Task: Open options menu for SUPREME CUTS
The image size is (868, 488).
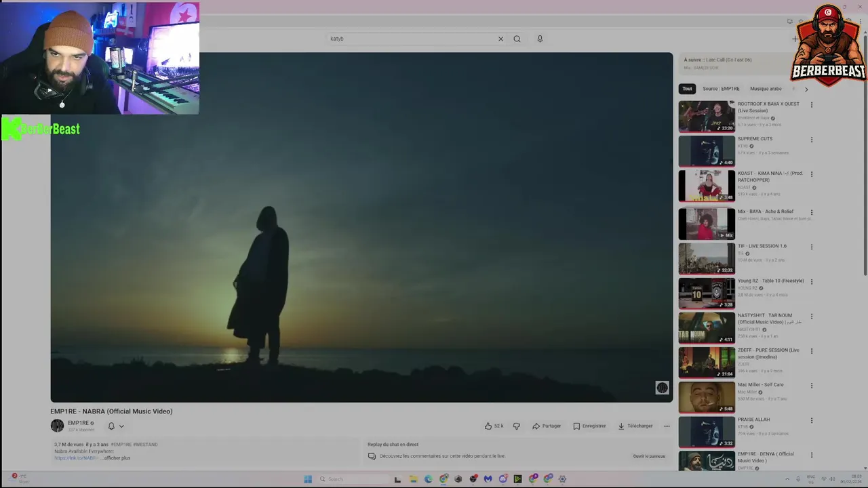Action: (811, 140)
